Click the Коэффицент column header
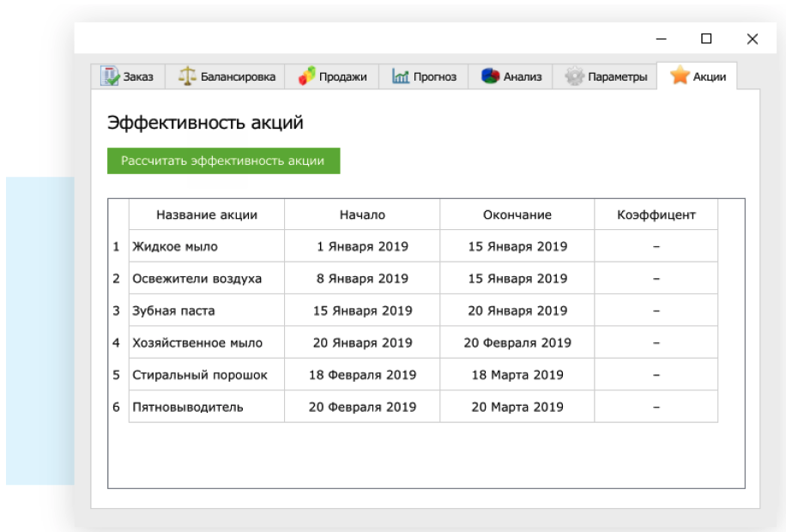This screenshot has width=786, height=532. coord(656,215)
